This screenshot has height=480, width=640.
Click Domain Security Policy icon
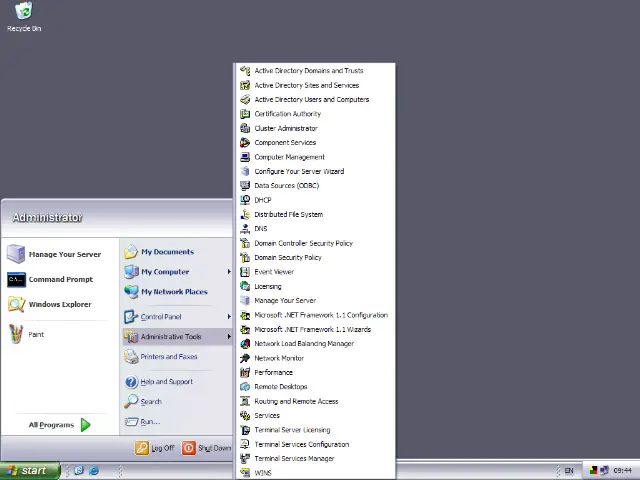click(245, 257)
